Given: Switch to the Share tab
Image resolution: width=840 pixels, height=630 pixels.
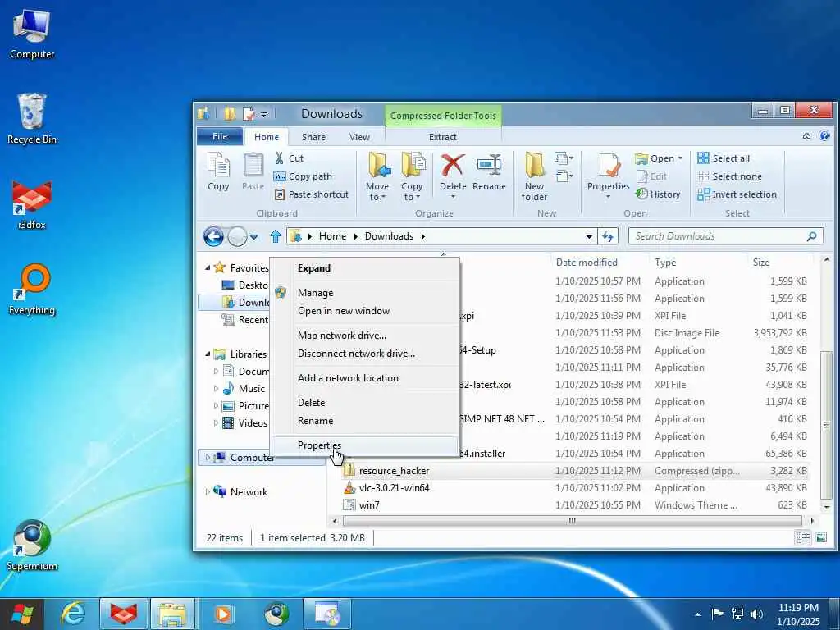Looking at the screenshot, I should (x=313, y=137).
